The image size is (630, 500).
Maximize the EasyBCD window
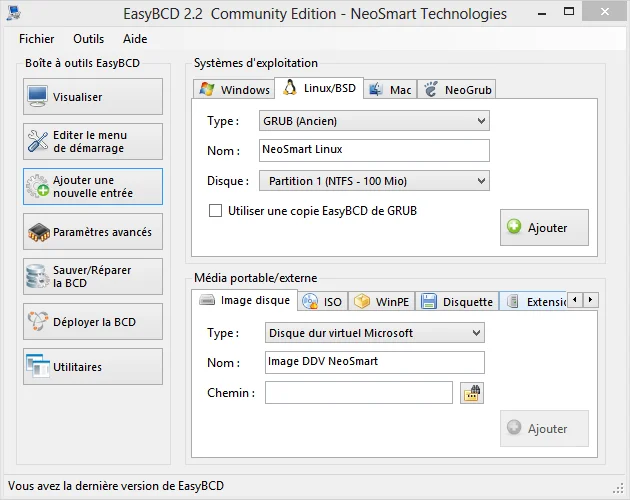click(x=569, y=12)
